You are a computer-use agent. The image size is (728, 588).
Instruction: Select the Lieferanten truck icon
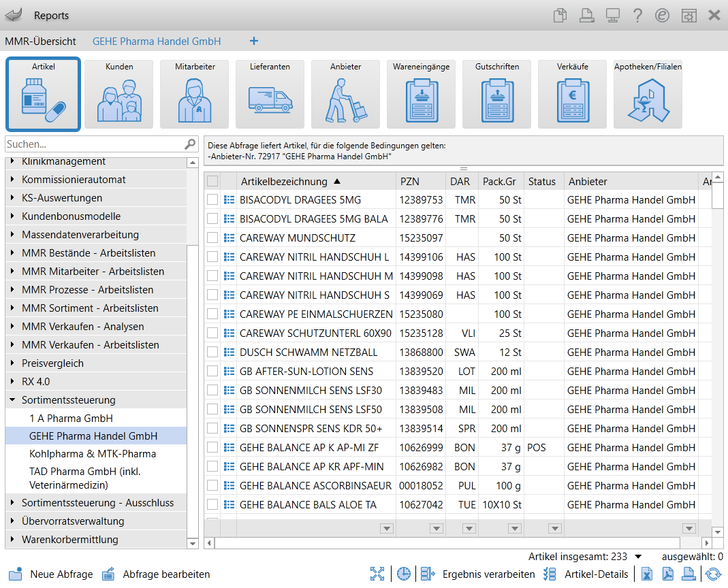[270, 94]
